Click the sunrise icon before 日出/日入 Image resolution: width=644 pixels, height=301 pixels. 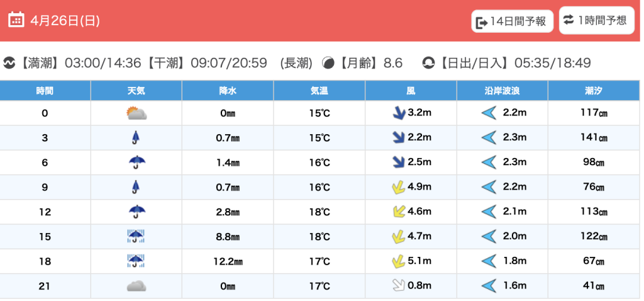[428, 63]
